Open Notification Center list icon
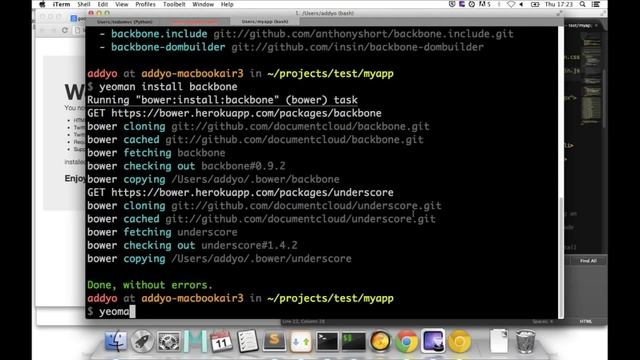The width and height of the screenshot is (640, 360). point(596,4)
